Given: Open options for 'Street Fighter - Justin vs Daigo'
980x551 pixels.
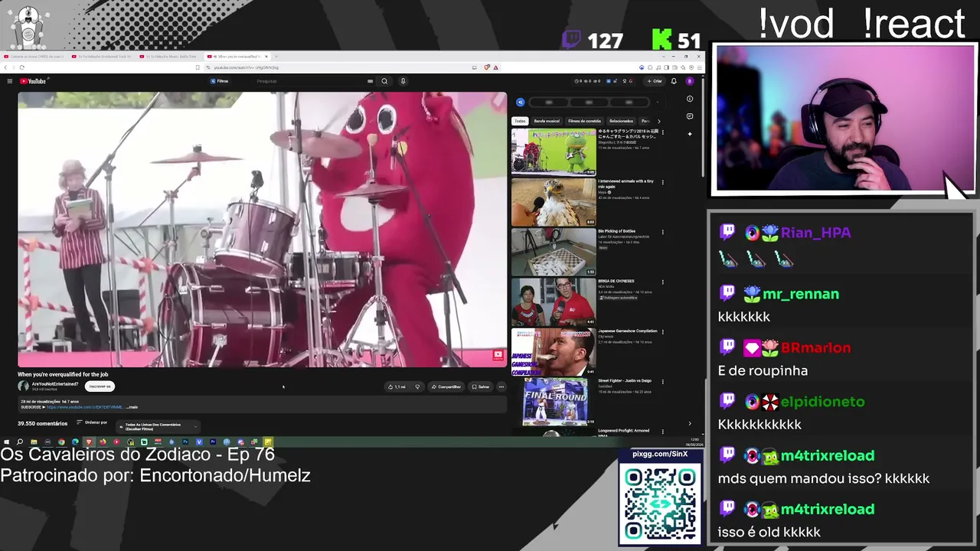Looking at the screenshot, I should (662, 381).
